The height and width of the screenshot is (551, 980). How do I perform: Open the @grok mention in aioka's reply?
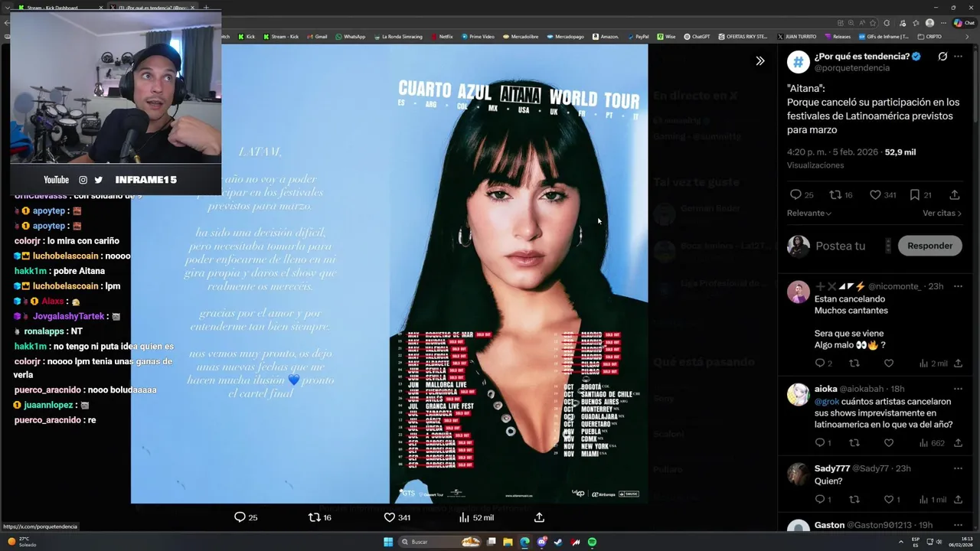(827, 401)
